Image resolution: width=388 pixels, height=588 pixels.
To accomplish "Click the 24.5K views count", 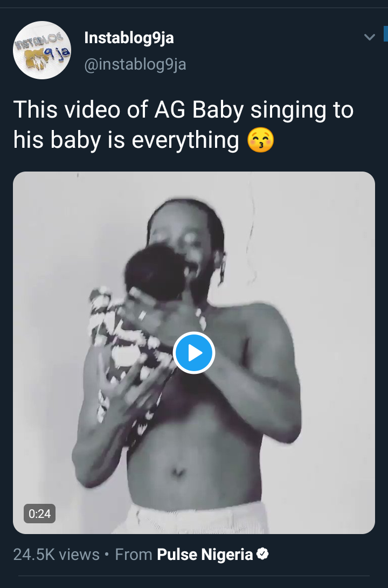I will tap(57, 555).
